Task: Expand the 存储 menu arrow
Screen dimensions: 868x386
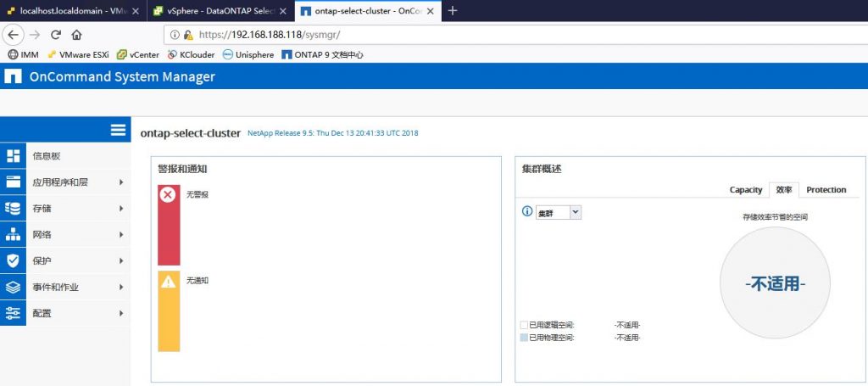Action: (121, 208)
